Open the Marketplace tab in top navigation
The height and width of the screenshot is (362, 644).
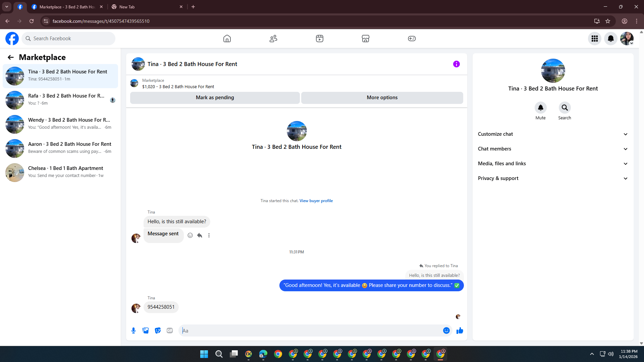(365, 39)
